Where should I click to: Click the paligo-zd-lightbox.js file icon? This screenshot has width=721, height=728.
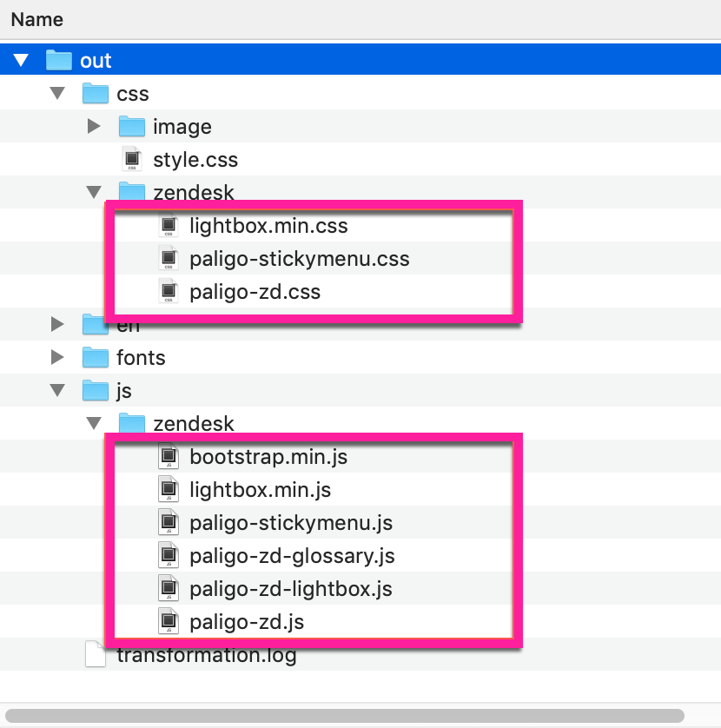click(x=169, y=588)
